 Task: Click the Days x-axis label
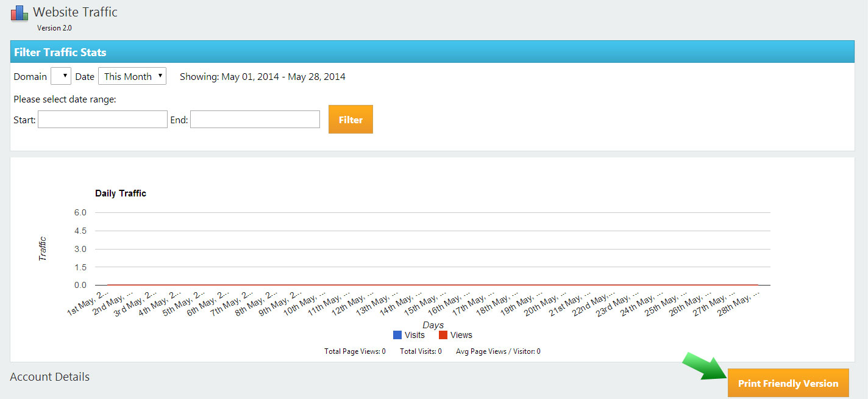click(433, 325)
